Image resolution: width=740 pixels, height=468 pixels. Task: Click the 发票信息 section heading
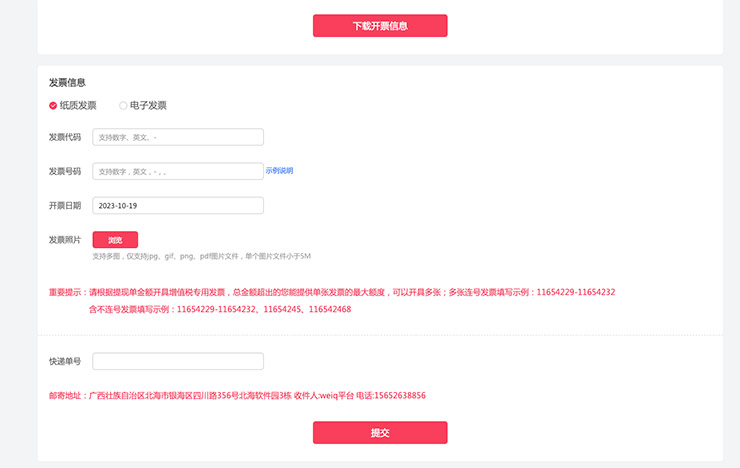(67, 82)
